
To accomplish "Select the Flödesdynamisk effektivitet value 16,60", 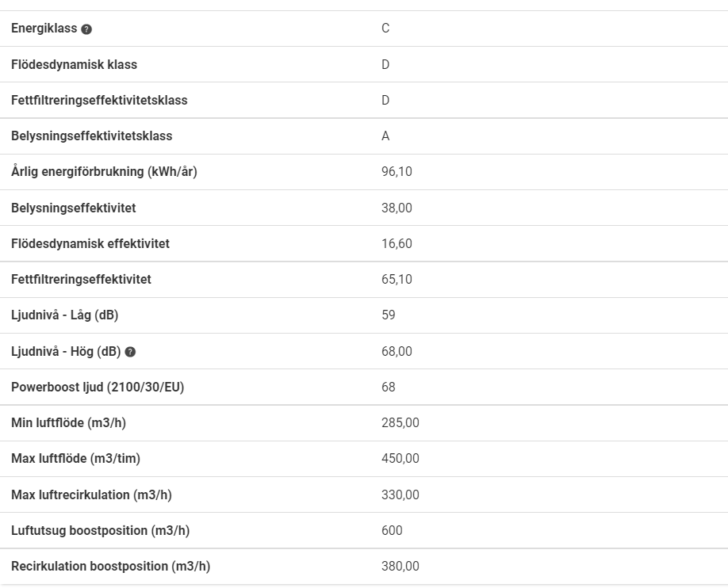I will tap(397, 243).
